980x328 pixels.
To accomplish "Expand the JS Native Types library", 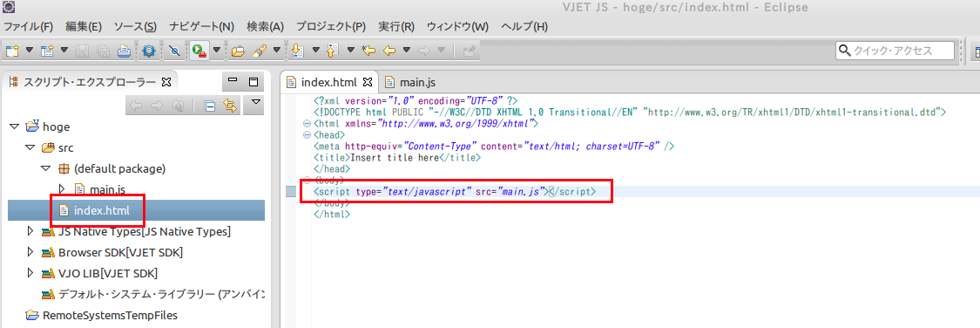I will (x=30, y=231).
